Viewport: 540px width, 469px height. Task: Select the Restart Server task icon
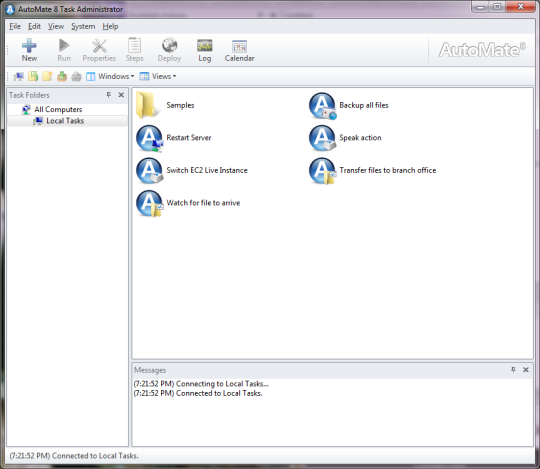[x=150, y=138]
